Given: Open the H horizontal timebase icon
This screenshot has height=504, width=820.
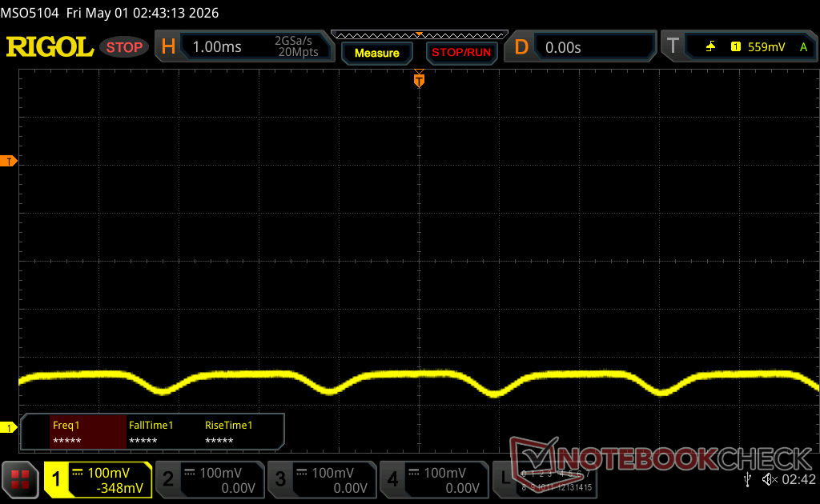Looking at the screenshot, I should pyautogui.click(x=168, y=47).
